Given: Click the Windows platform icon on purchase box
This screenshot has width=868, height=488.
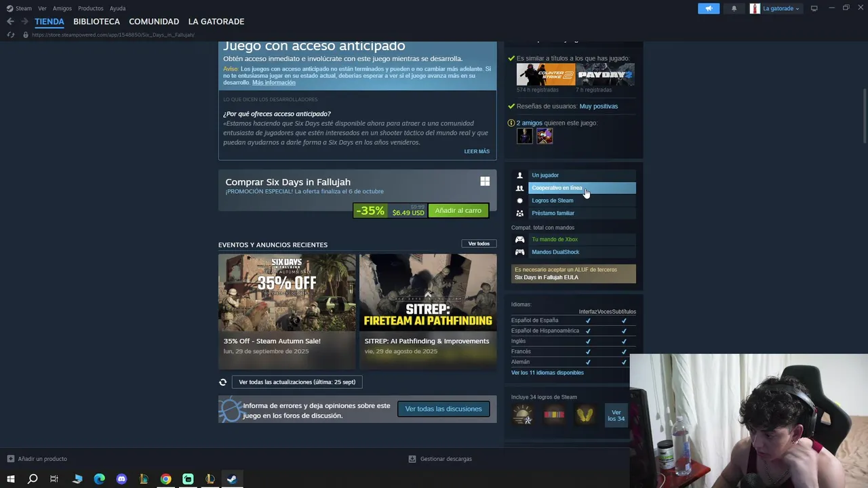Looking at the screenshot, I should 485,181.
